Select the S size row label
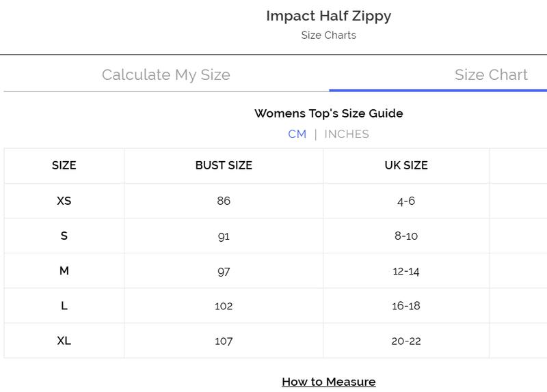547x392 pixels. coord(64,236)
